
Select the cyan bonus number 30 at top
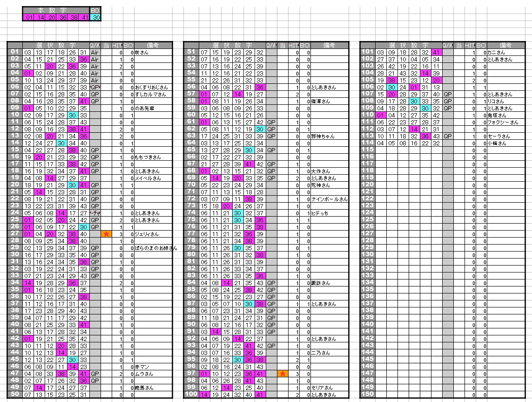coord(96,17)
